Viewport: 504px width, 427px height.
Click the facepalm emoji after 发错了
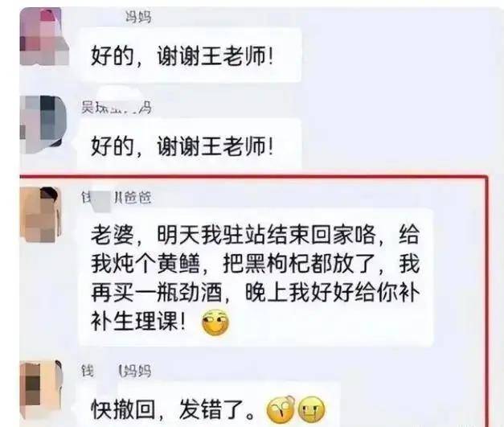point(281,409)
